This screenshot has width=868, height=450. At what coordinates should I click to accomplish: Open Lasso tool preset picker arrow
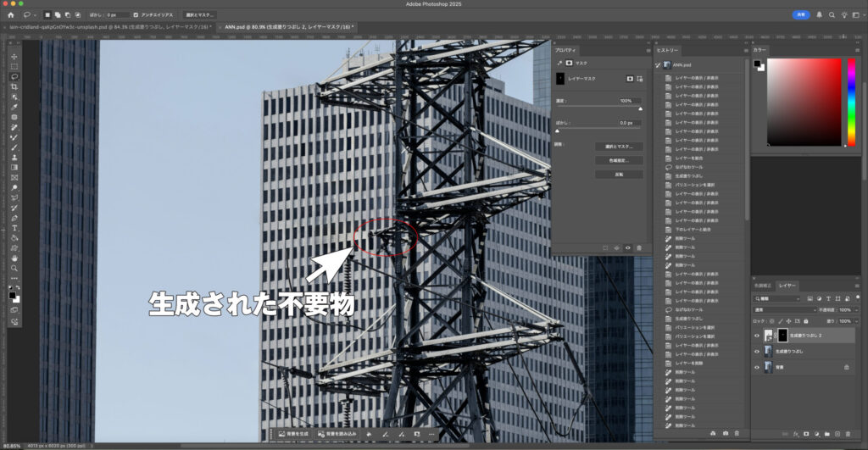pos(34,15)
